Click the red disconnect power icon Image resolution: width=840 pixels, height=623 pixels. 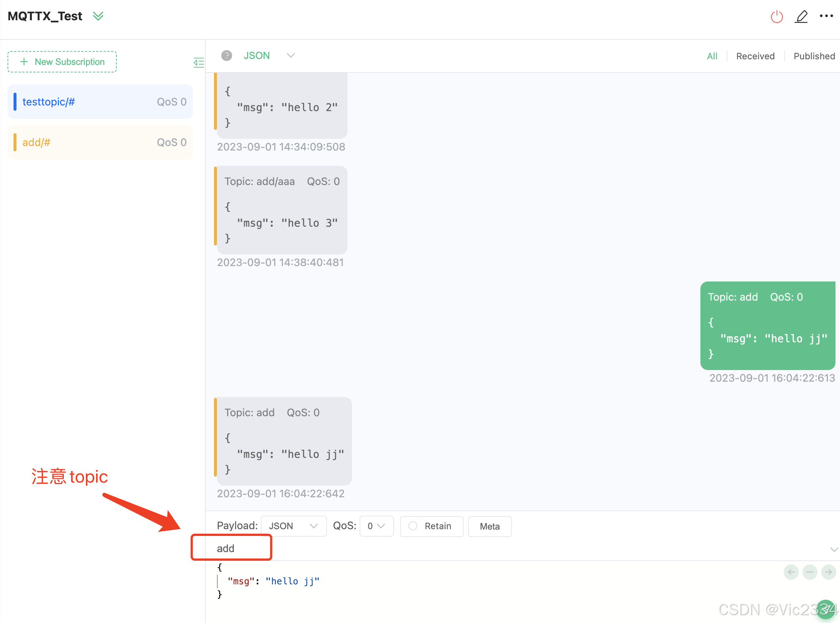[776, 17]
